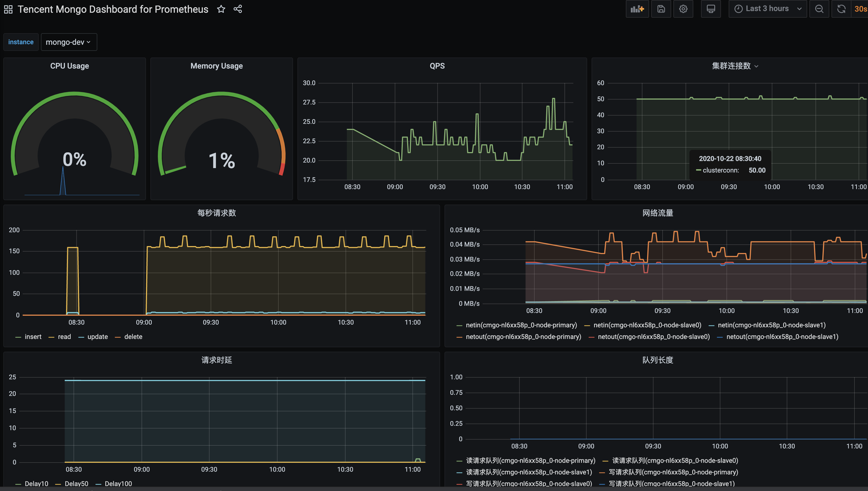Open the 网络流量 panel title menu

[657, 213]
